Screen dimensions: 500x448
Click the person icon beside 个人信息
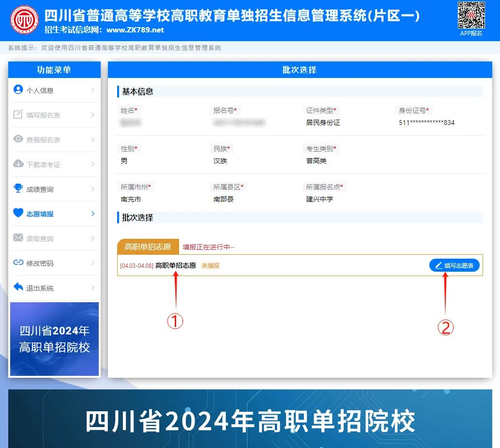click(18, 90)
